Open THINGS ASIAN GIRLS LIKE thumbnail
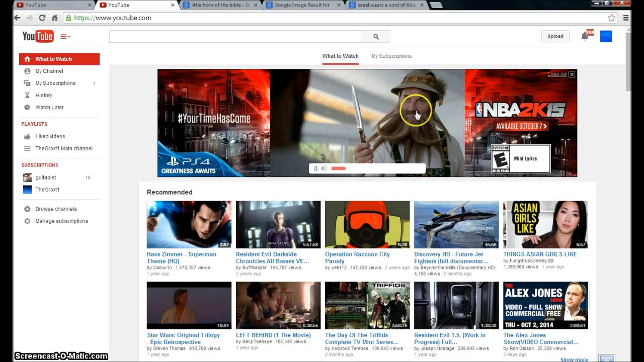This screenshot has height=362, width=644. pyautogui.click(x=545, y=225)
